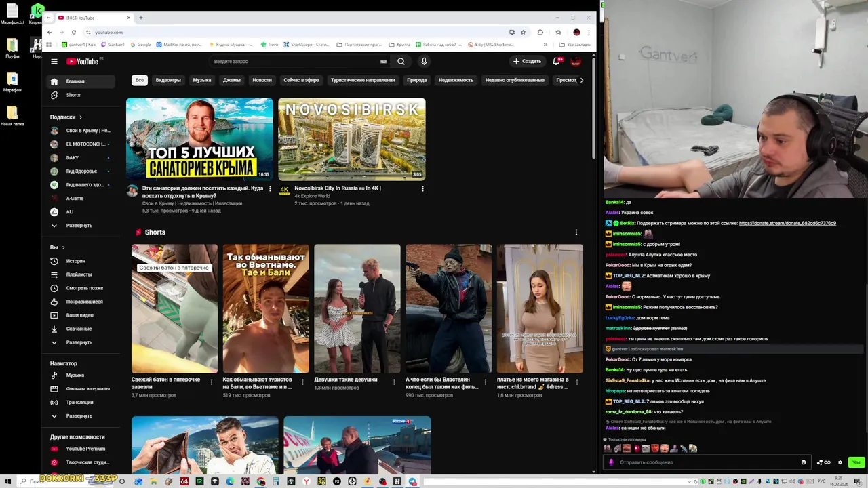This screenshot has width=868, height=488.
Task: Open a new Chrome tab
Action: coord(141,18)
